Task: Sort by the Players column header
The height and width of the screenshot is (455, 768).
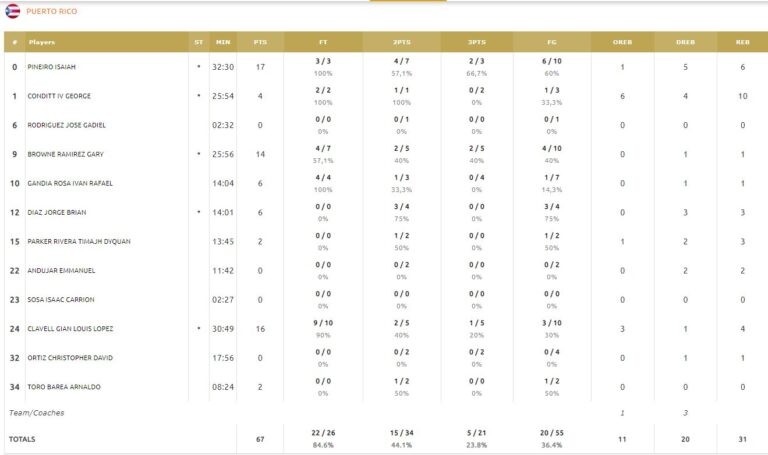Action: (42, 42)
